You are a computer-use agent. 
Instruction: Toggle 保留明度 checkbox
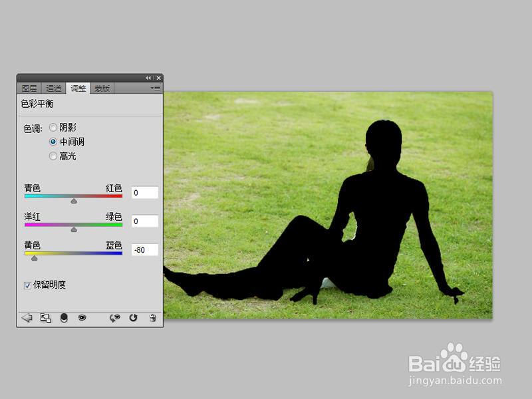(28, 286)
